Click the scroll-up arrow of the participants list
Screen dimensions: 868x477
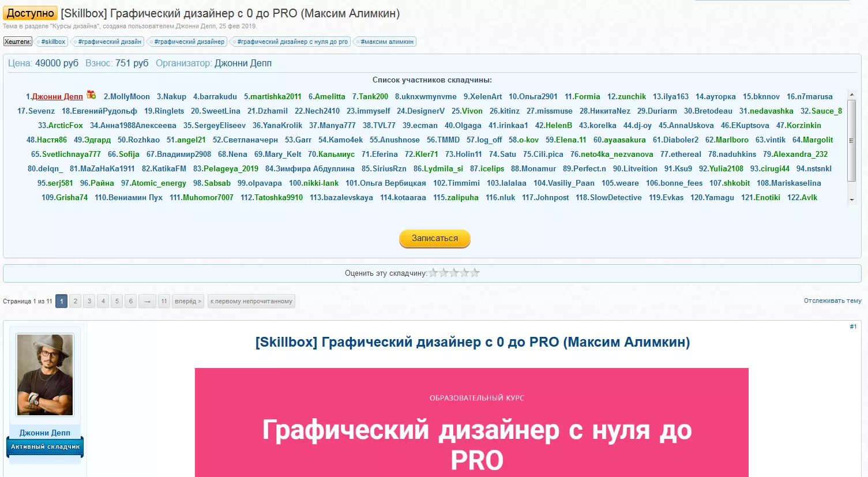click(x=852, y=95)
